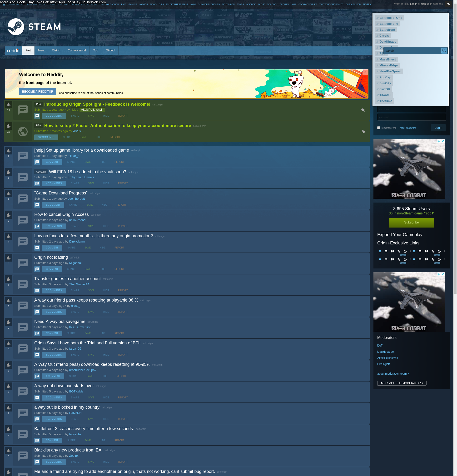Click the reddit logo beside the tabs
The image size is (457, 476).
(x=13, y=50)
